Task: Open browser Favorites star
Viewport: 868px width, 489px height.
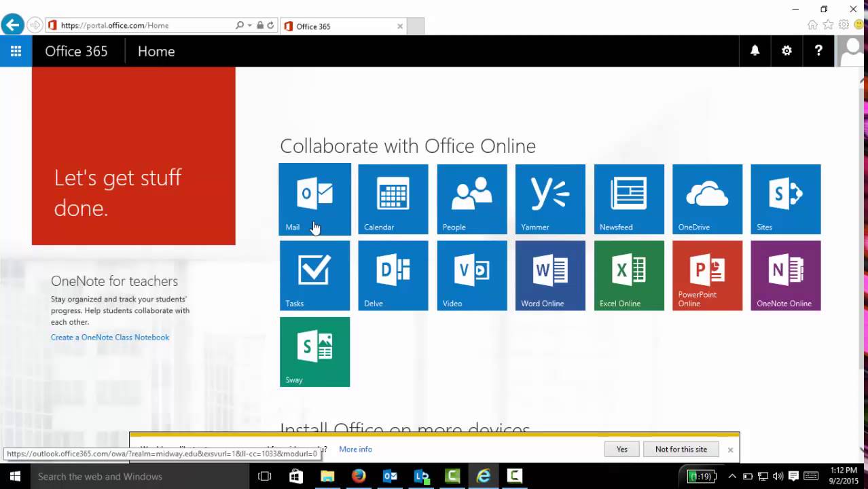Action: [828, 25]
